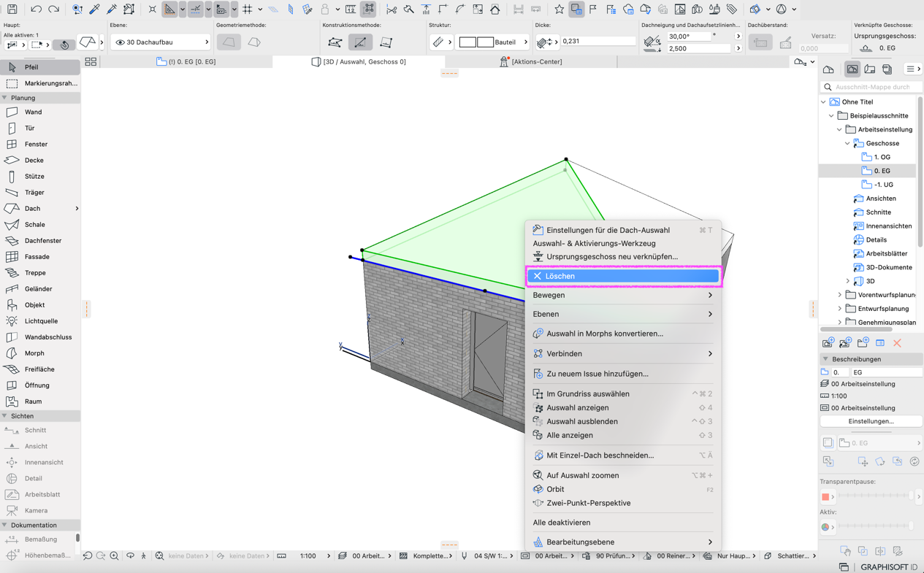Choose Auswahl in Morphs konvertieren

click(x=623, y=334)
